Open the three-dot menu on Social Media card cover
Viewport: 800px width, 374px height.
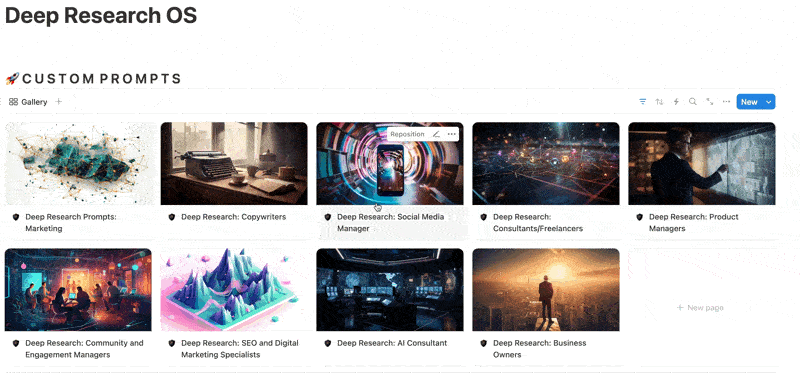pyautogui.click(x=451, y=134)
